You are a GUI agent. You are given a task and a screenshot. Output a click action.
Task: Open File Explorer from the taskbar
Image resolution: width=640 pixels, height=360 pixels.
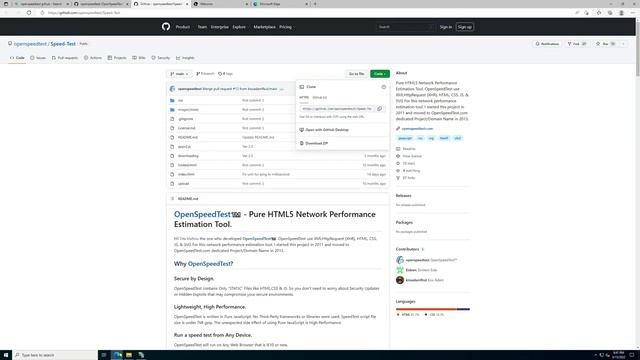point(129,355)
